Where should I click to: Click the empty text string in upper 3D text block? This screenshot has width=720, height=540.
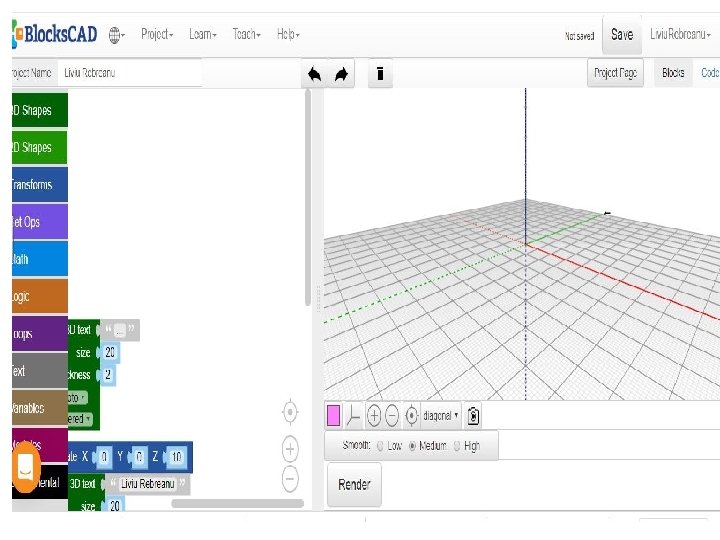[119, 330]
